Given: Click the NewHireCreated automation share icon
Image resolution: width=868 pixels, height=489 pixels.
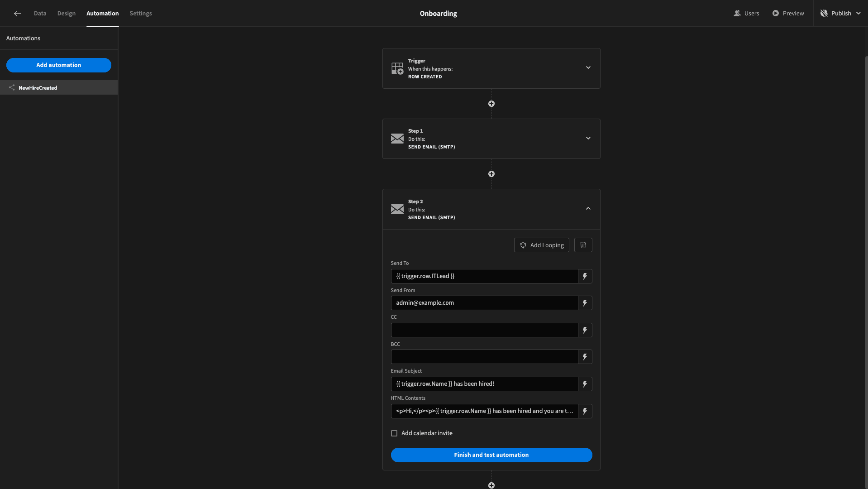Looking at the screenshot, I should [12, 88].
